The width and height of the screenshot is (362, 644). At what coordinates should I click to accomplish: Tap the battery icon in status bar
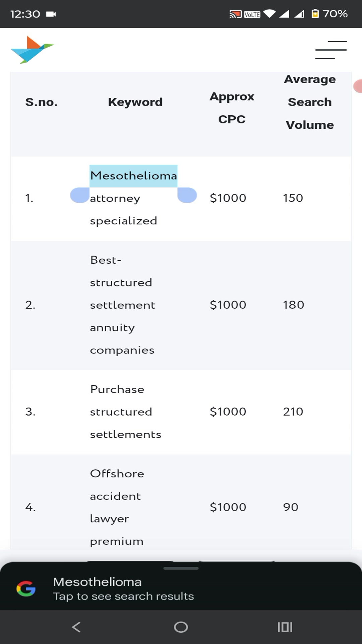tap(315, 14)
